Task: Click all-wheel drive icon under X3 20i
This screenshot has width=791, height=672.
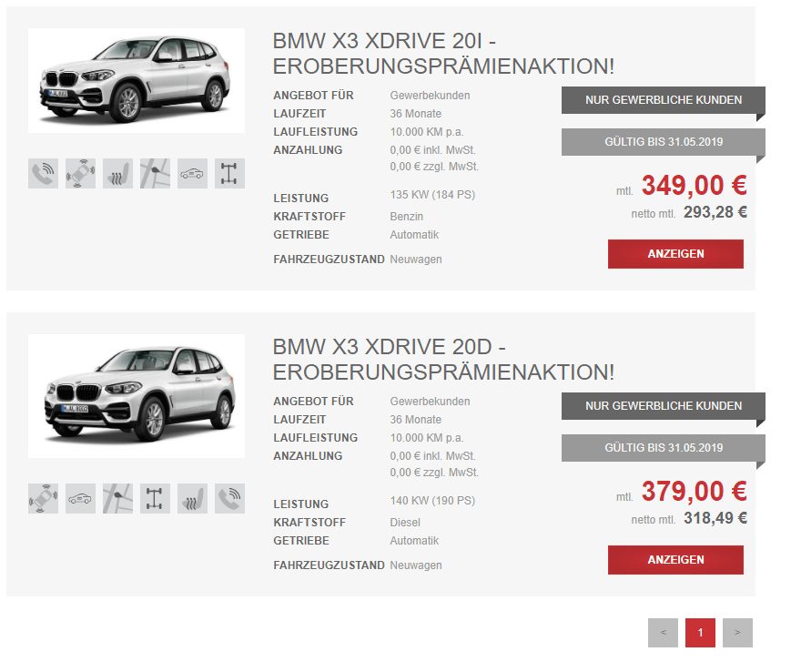Action: point(229,173)
